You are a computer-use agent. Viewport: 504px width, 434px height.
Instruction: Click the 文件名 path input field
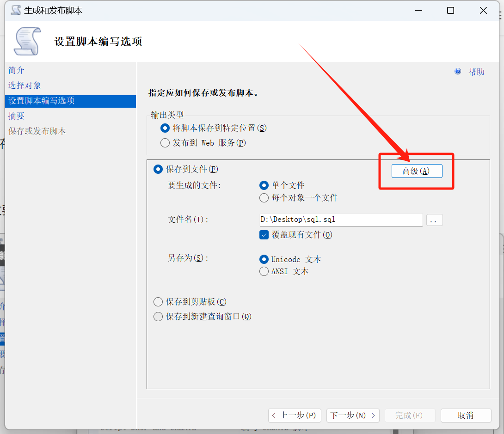[341, 220]
